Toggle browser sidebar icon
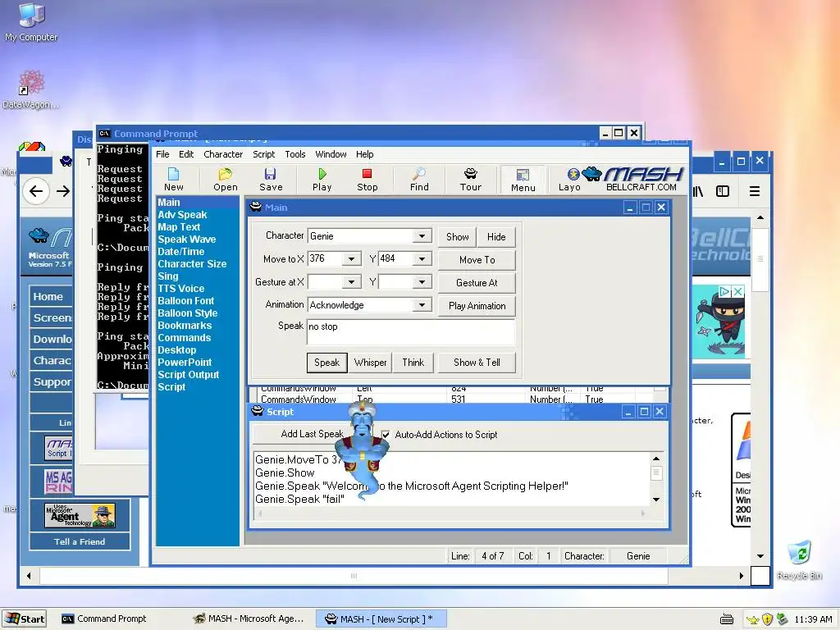 (723, 191)
